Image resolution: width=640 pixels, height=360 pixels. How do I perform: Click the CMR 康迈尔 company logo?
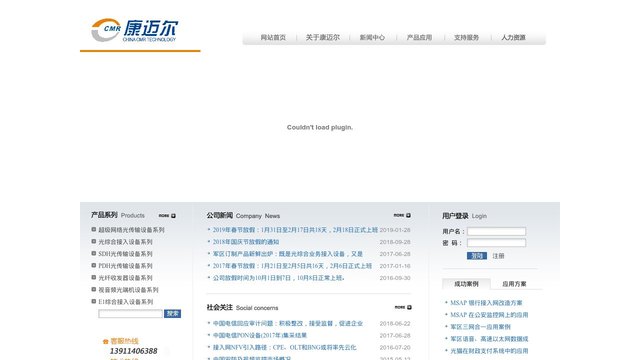[x=134, y=30]
